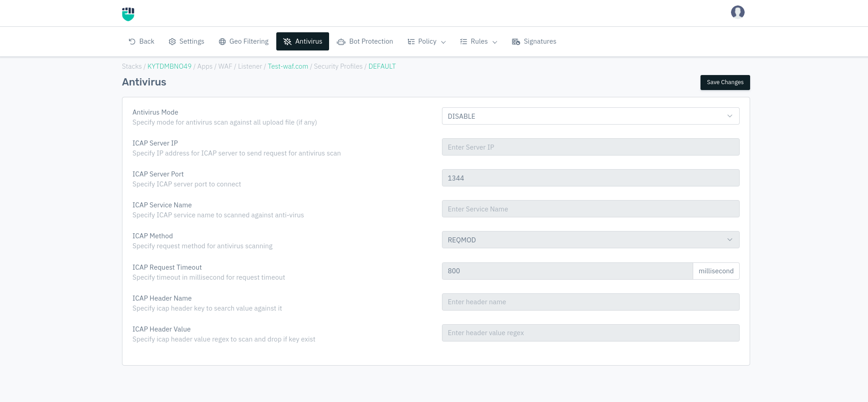Open the Antivirus Mode dropdown
This screenshot has height=402, width=868.
click(x=590, y=116)
